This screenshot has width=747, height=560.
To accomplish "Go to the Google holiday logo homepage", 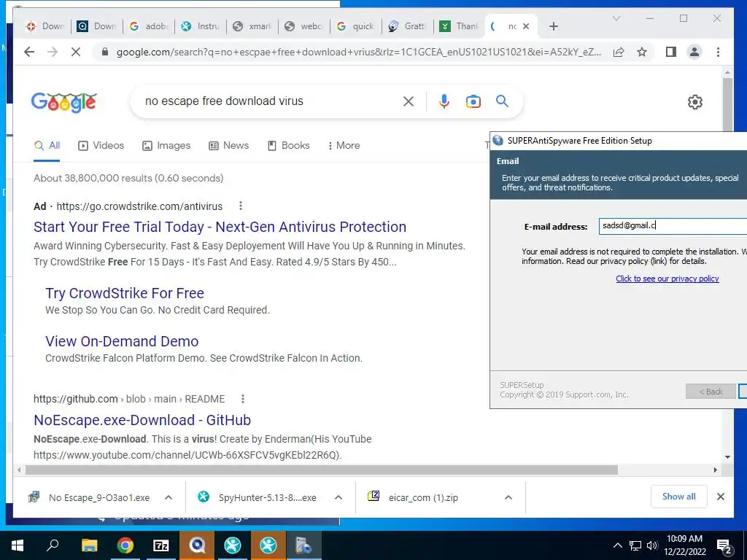I will (64, 102).
